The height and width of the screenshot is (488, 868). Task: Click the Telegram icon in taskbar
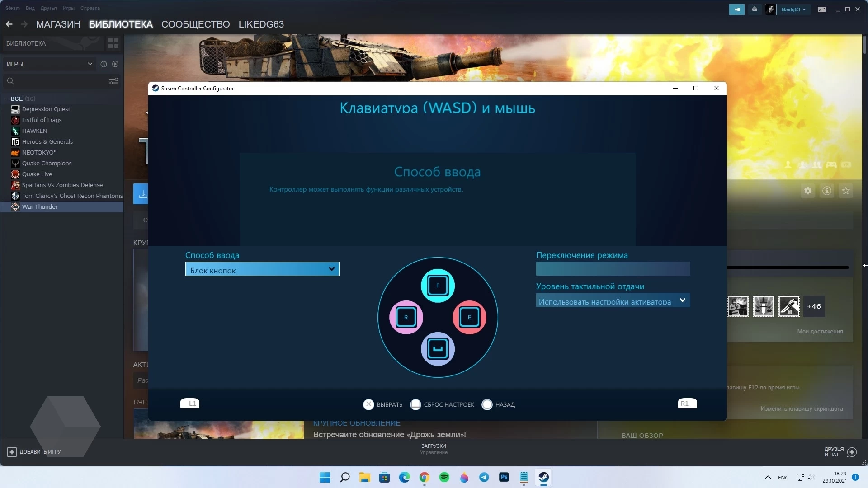pyautogui.click(x=484, y=477)
